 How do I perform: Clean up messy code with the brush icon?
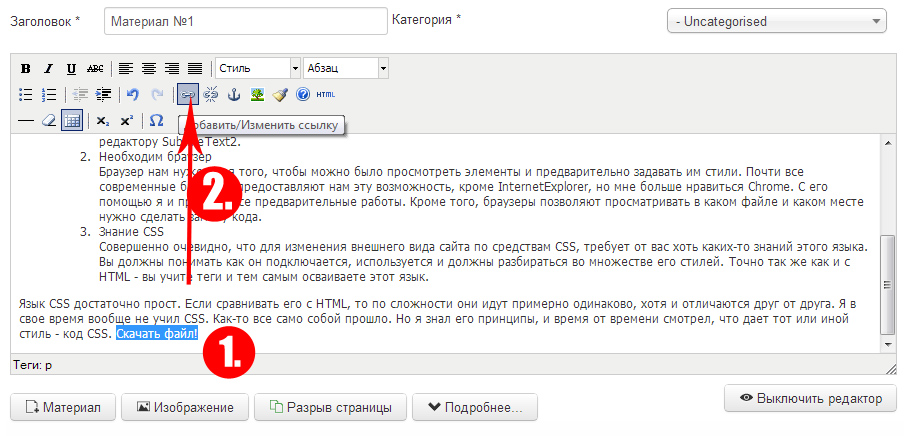click(x=280, y=95)
